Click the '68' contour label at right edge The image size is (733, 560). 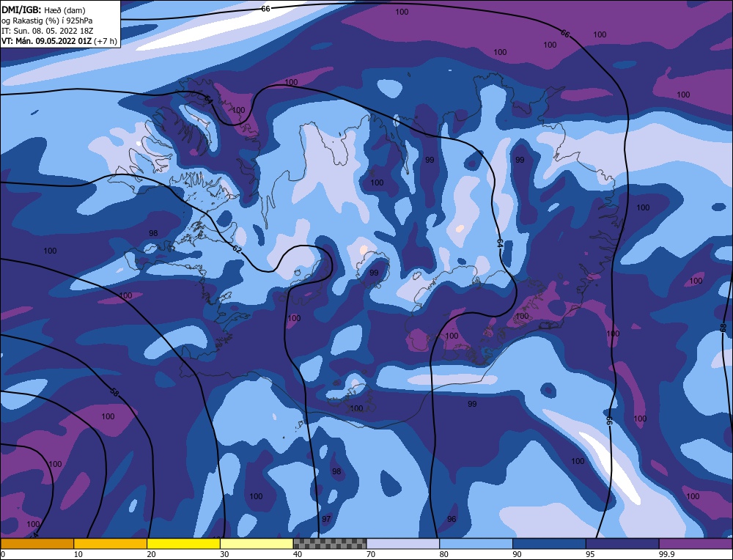pyautogui.click(x=723, y=328)
